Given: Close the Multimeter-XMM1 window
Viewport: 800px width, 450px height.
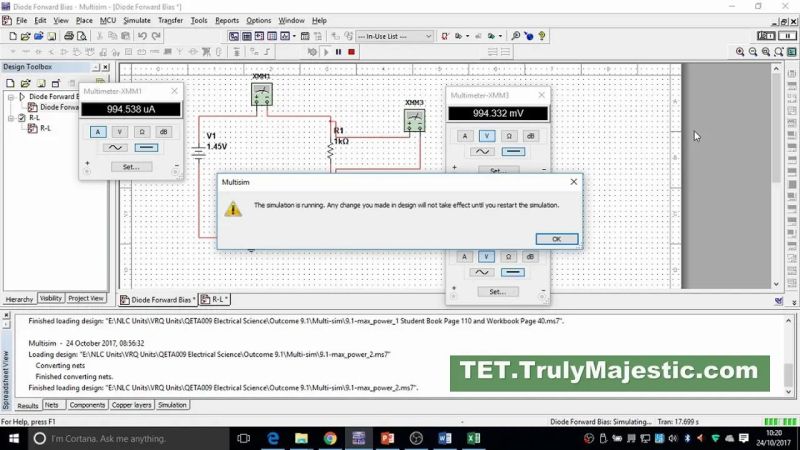Looking at the screenshot, I should (x=174, y=91).
